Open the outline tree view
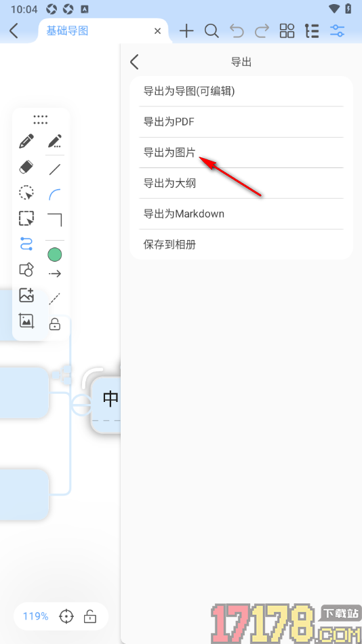Screen dimensions: 362x644 312,31
